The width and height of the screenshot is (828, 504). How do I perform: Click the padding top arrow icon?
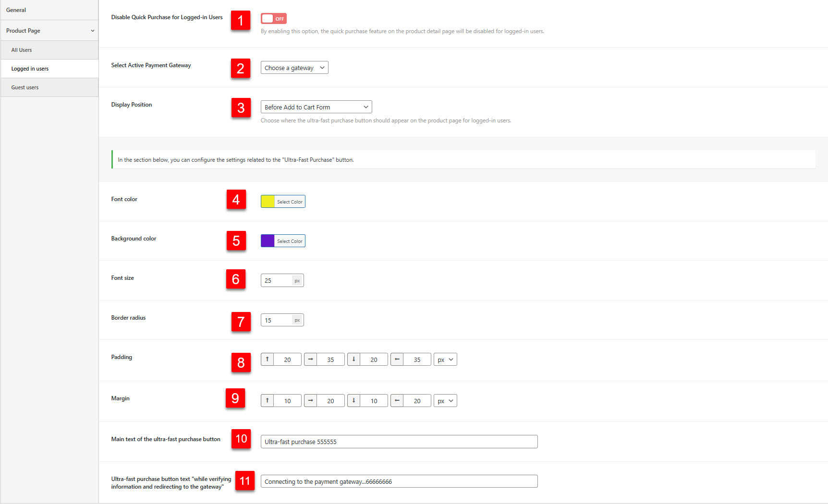[268, 360]
